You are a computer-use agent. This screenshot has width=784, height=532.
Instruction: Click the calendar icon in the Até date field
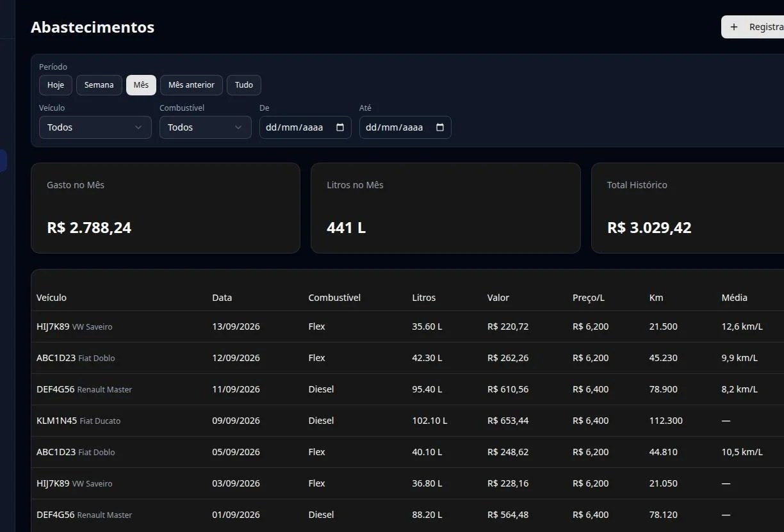pos(440,127)
